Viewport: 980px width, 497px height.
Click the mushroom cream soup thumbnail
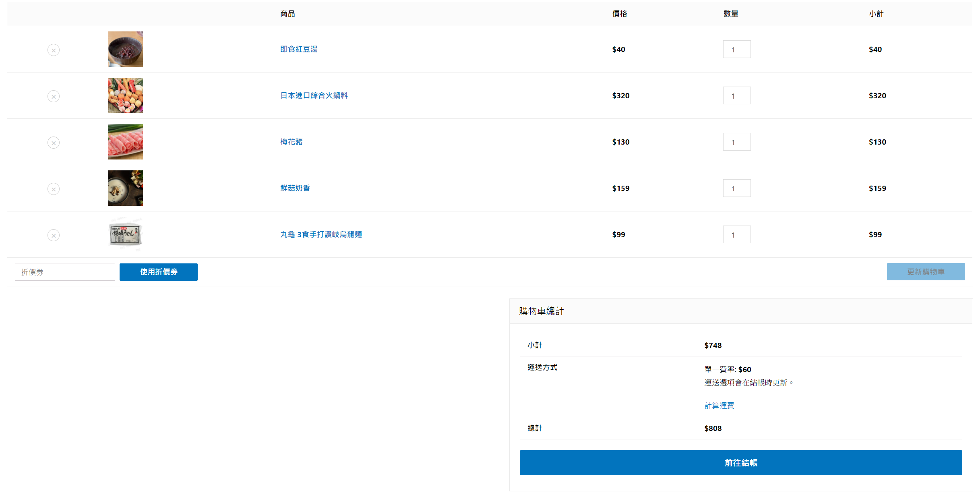[125, 188]
